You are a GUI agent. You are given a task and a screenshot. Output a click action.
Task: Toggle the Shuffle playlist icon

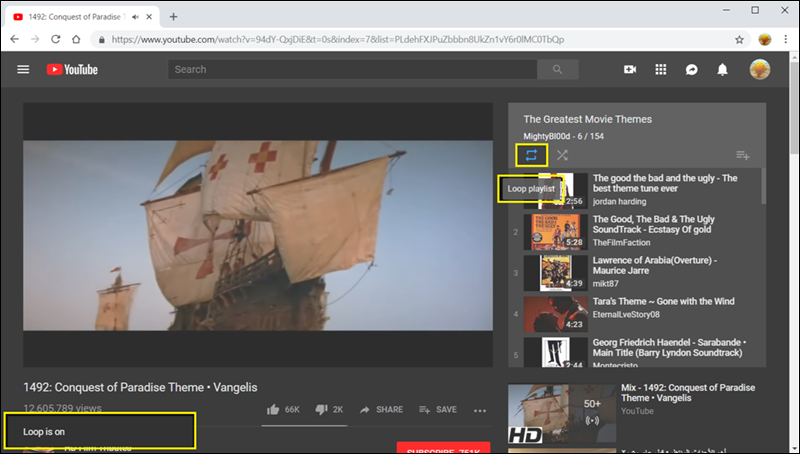562,155
